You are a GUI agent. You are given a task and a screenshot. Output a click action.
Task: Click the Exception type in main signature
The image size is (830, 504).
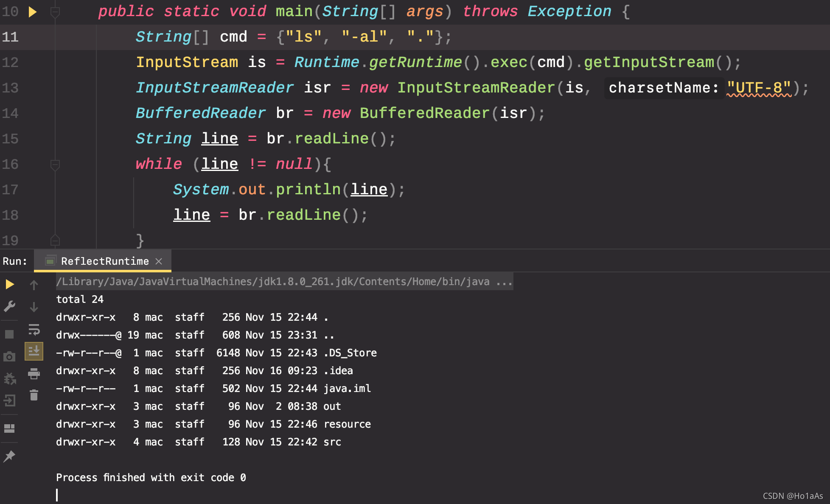point(569,11)
